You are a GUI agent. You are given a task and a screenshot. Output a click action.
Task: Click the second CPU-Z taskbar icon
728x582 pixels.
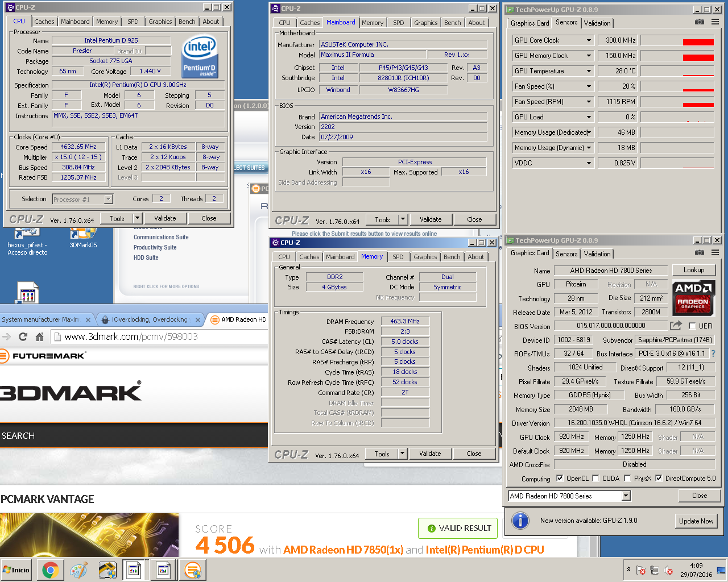(x=163, y=570)
